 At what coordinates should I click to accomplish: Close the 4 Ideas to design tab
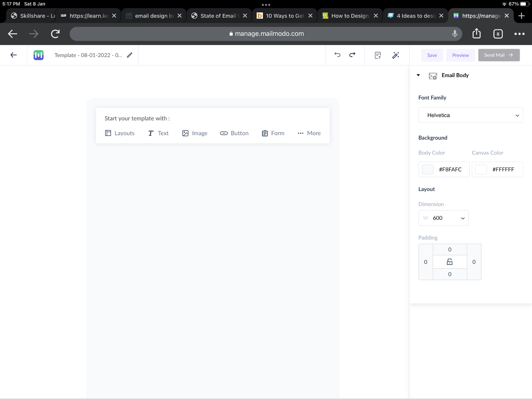[441, 16]
